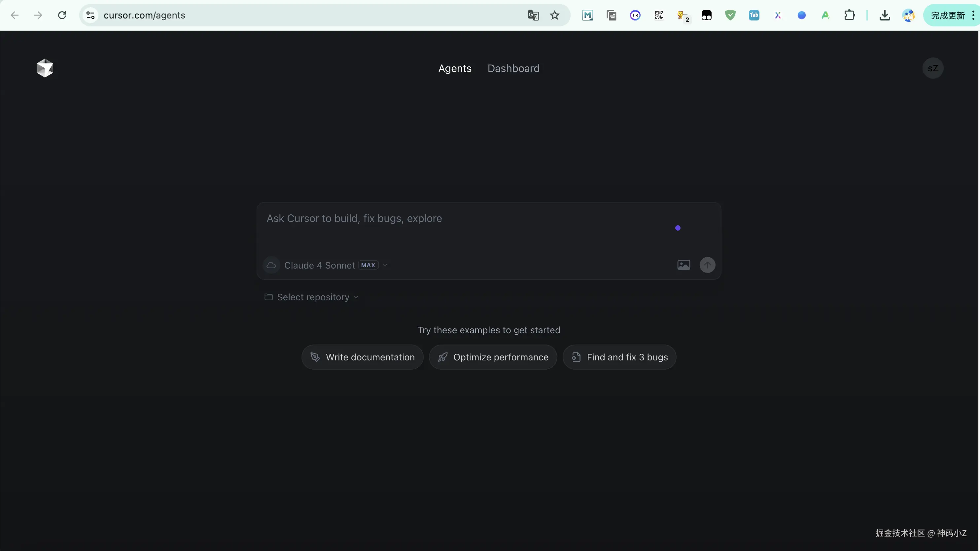Click the Write documentation example
980x551 pixels.
coord(362,357)
